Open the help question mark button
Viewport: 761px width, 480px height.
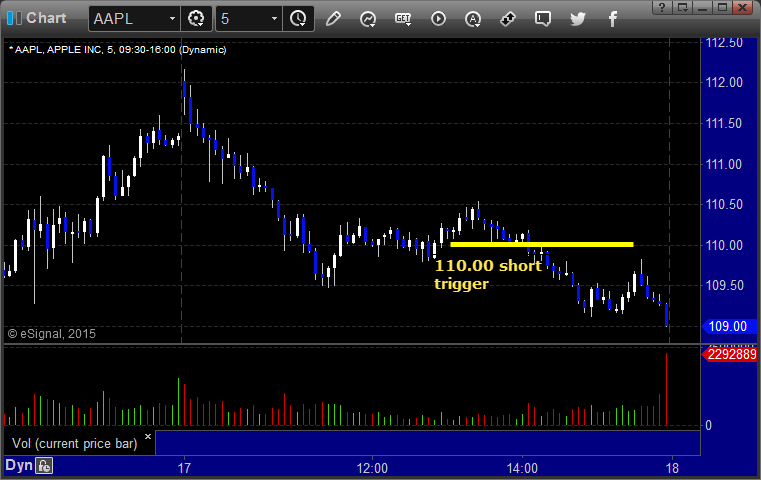coord(662,7)
